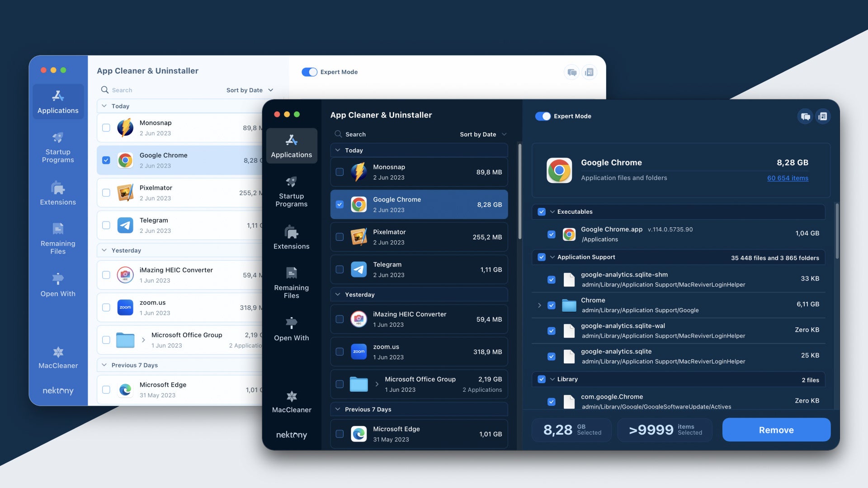Check the Google Chrome checkbox
The image size is (868, 488).
point(339,204)
